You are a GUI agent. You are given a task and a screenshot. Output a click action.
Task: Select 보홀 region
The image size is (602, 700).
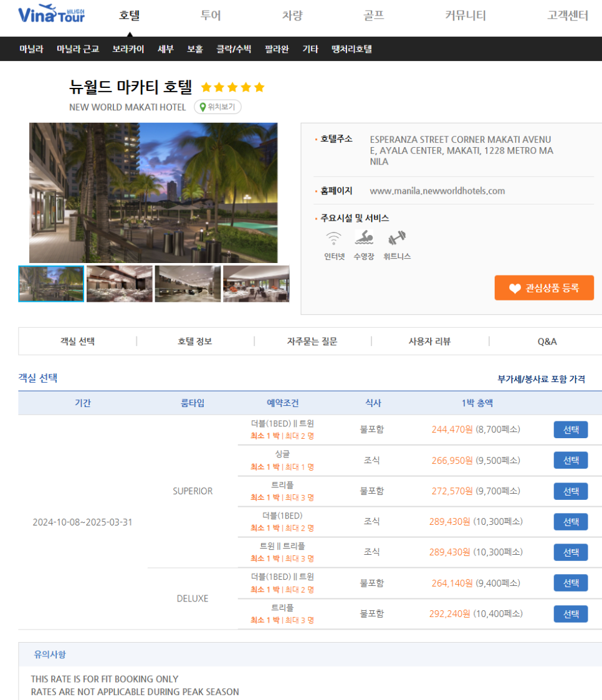click(x=195, y=49)
